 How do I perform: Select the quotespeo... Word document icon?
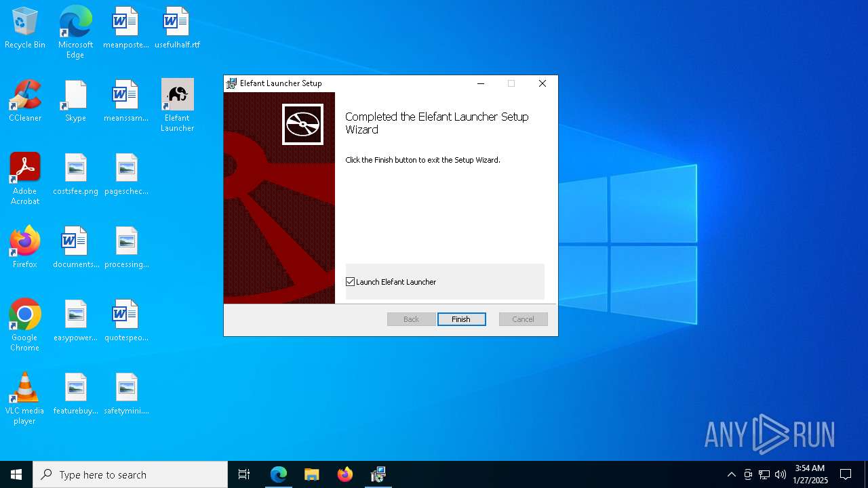click(x=126, y=321)
